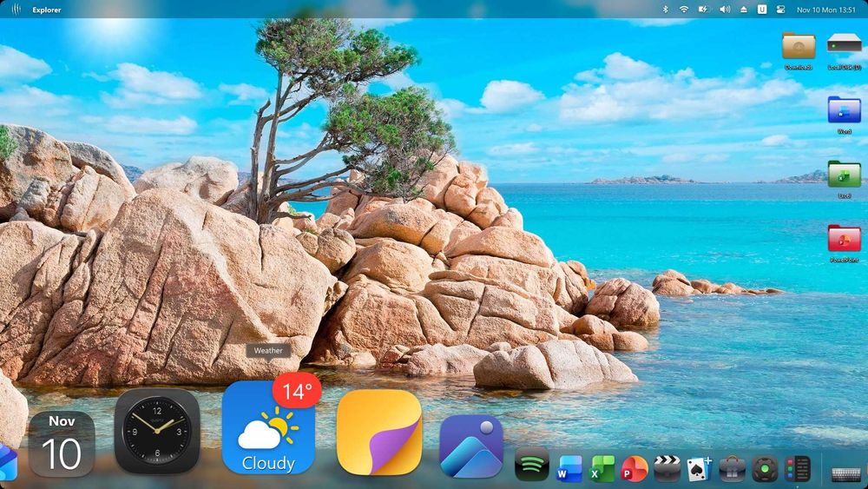Open Microsoft Excel from the dock

[x=602, y=468]
